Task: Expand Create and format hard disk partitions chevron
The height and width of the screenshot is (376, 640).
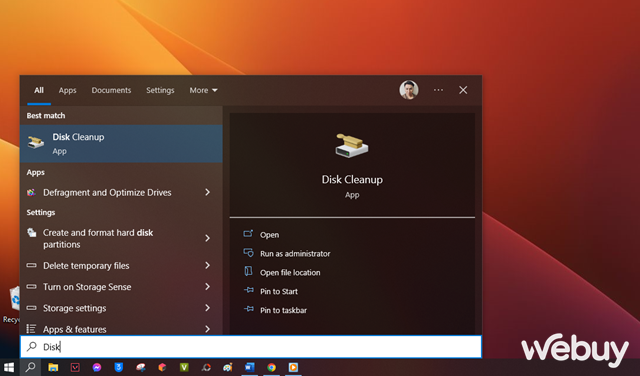Action: (207, 238)
